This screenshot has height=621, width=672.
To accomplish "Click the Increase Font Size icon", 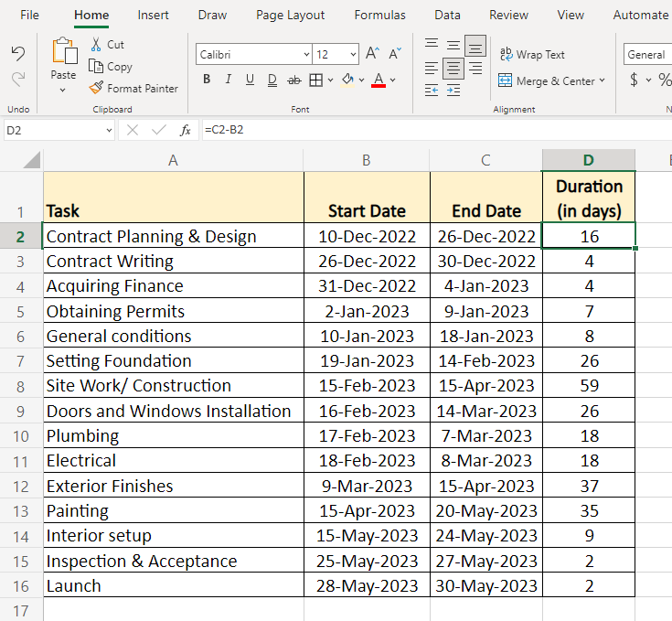I will pyautogui.click(x=372, y=55).
